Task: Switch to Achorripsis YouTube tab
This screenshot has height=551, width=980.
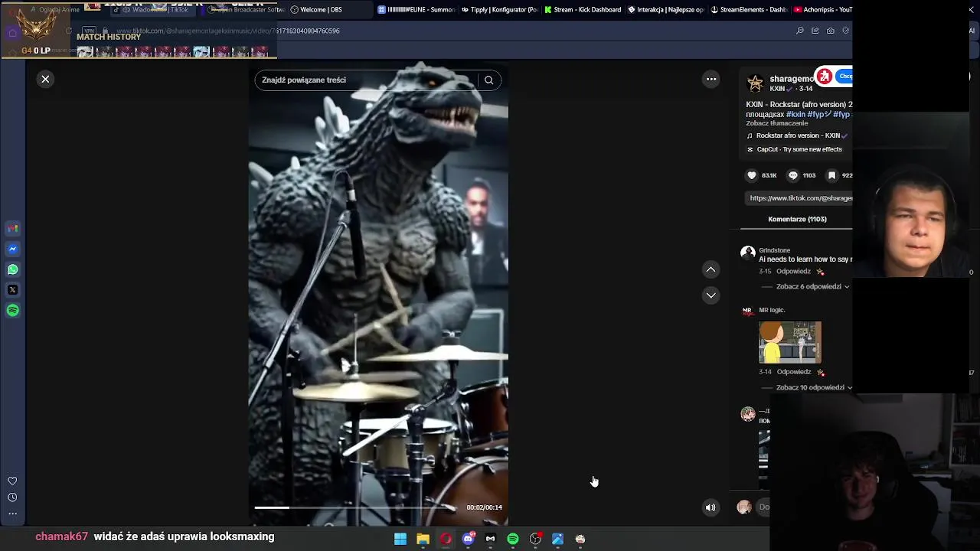Action: (823, 10)
